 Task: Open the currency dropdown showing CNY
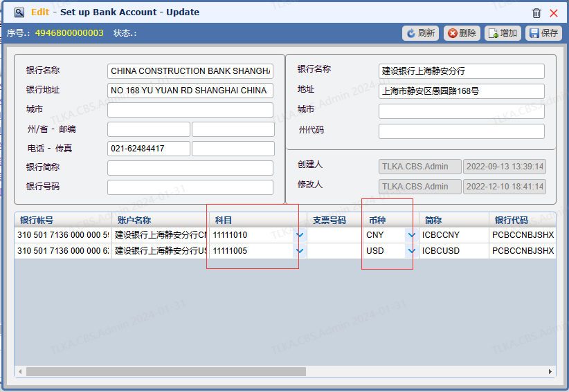pos(411,235)
